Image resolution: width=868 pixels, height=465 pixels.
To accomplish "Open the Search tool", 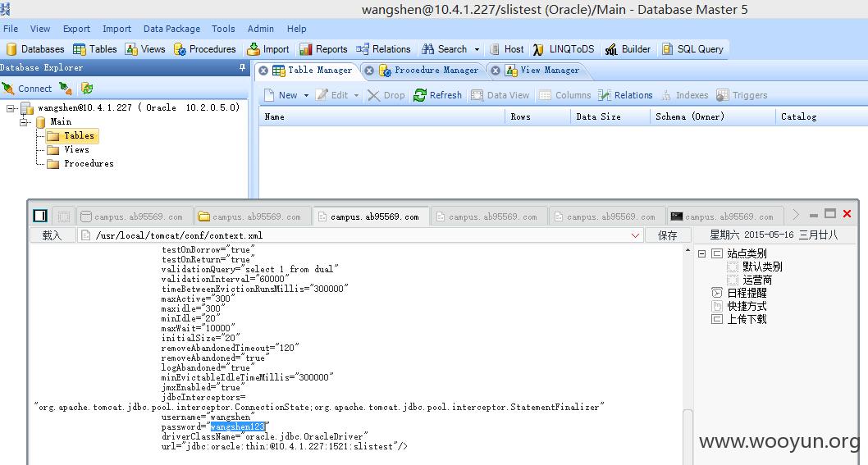I will tap(445, 49).
